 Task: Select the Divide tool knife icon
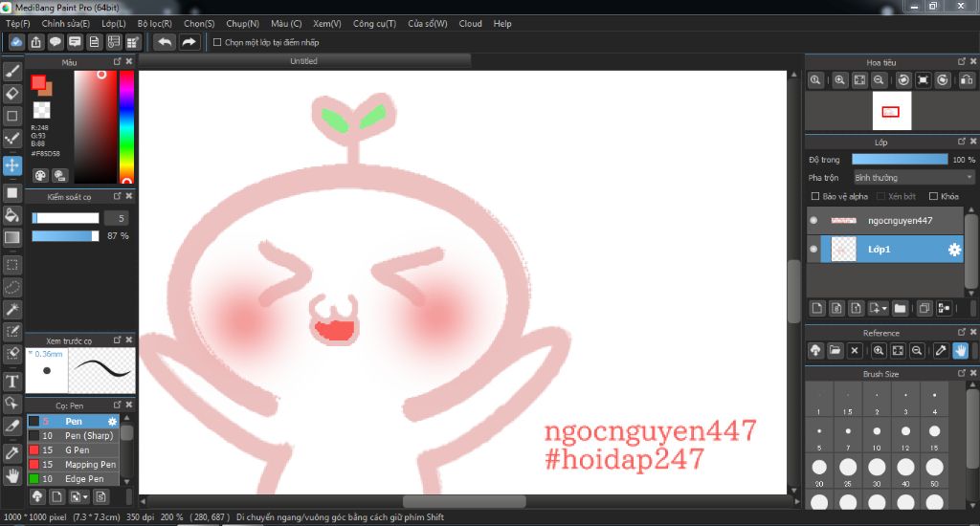pyautogui.click(x=11, y=426)
